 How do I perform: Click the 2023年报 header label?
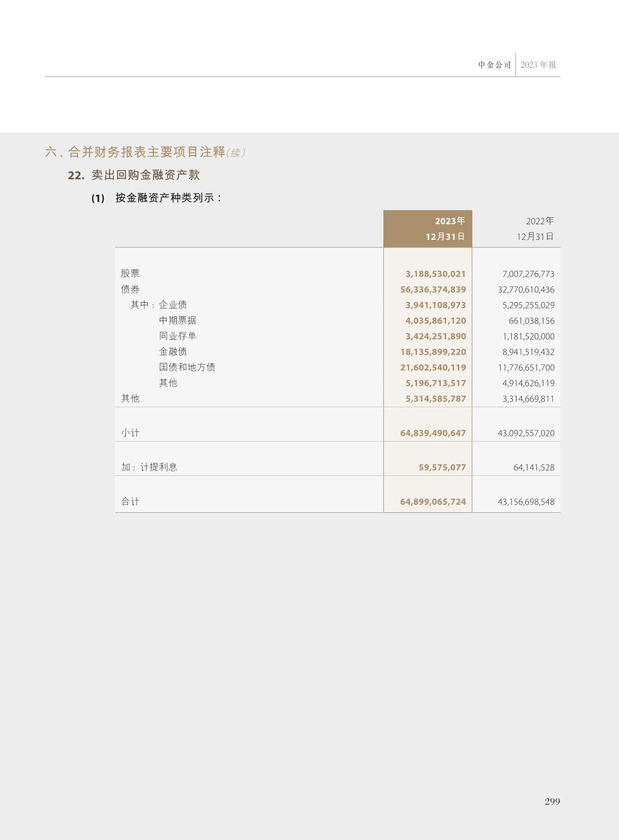click(538, 65)
